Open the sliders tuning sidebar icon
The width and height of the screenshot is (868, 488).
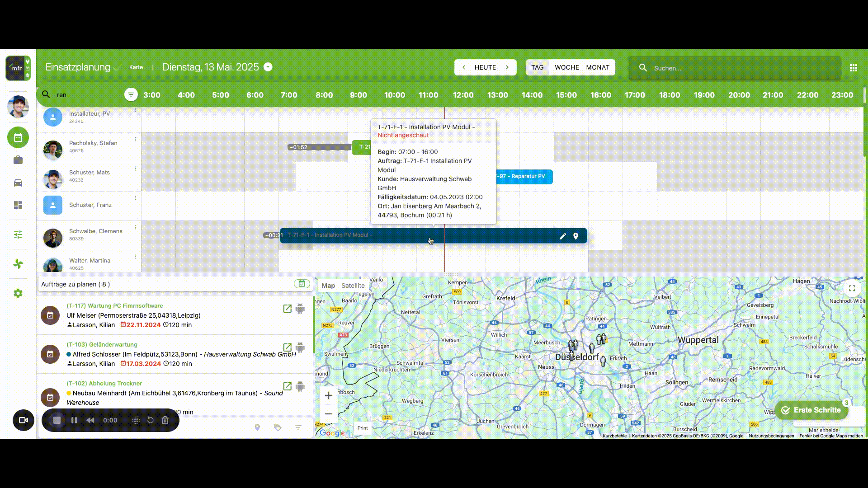pyautogui.click(x=18, y=235)
